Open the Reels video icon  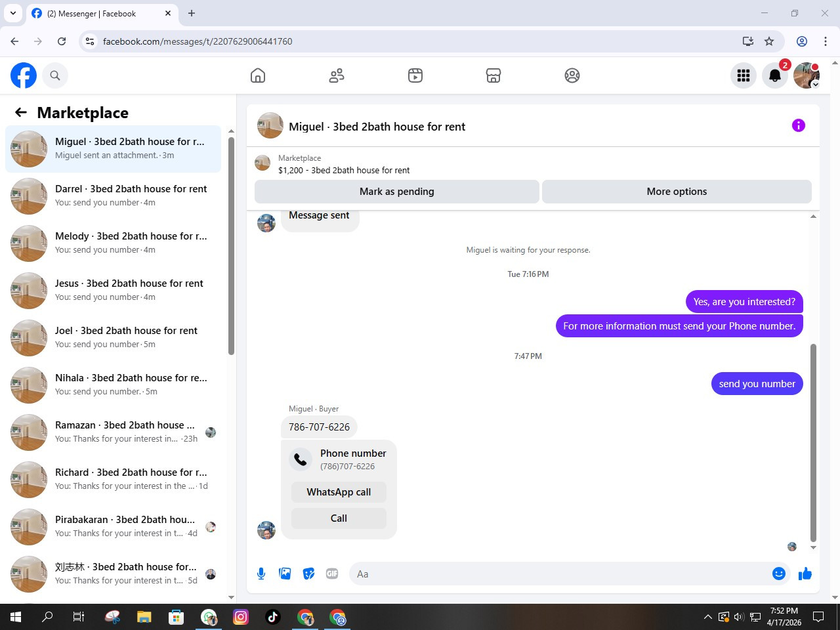[x=415, y=75]
